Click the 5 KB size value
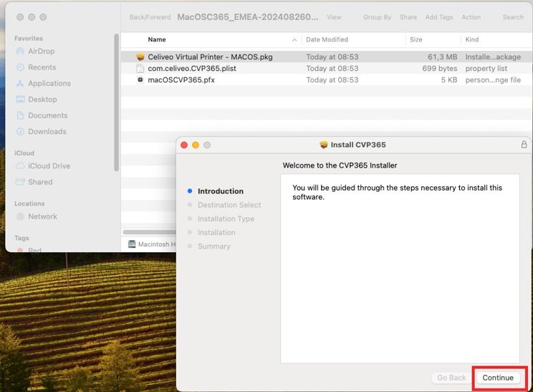 (x=449, y=80)
